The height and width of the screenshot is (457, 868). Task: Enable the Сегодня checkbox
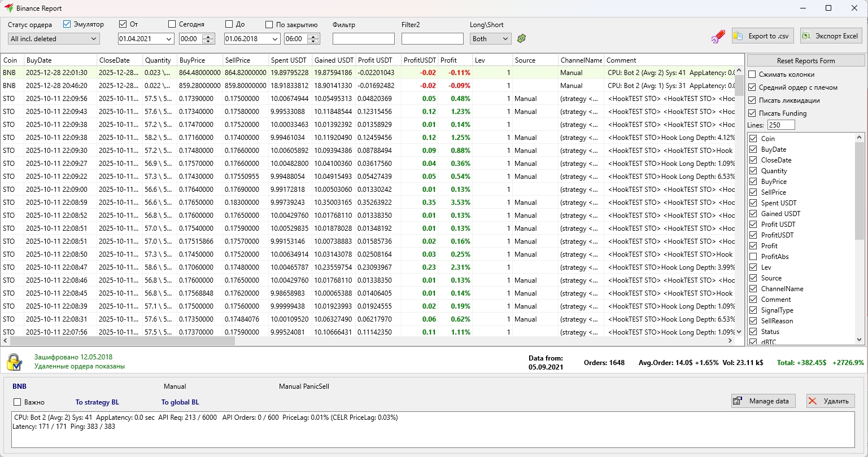(172, 24)
